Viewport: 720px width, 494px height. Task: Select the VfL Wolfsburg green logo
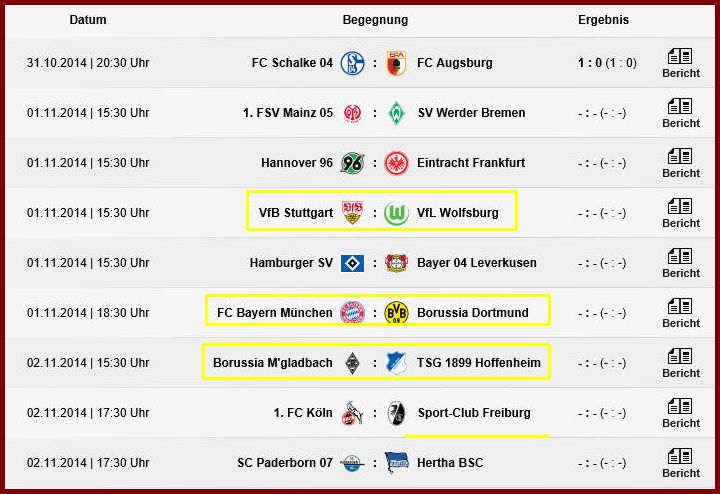(x=396, y=213)
